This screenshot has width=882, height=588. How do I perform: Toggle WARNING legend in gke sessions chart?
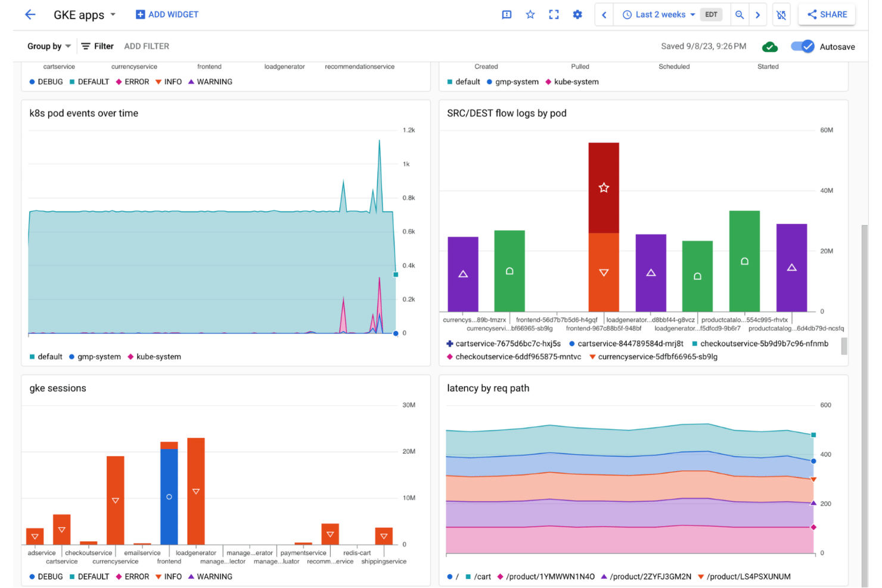click(x=210, y=577)
